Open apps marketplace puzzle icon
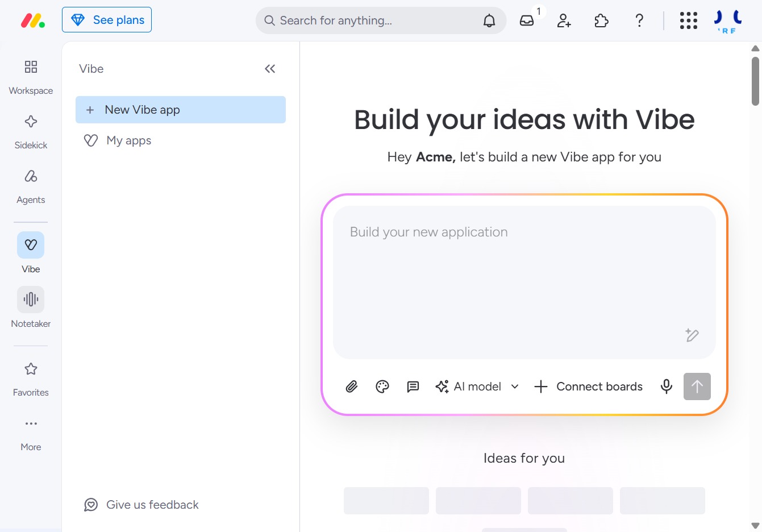 pos(601,20)
